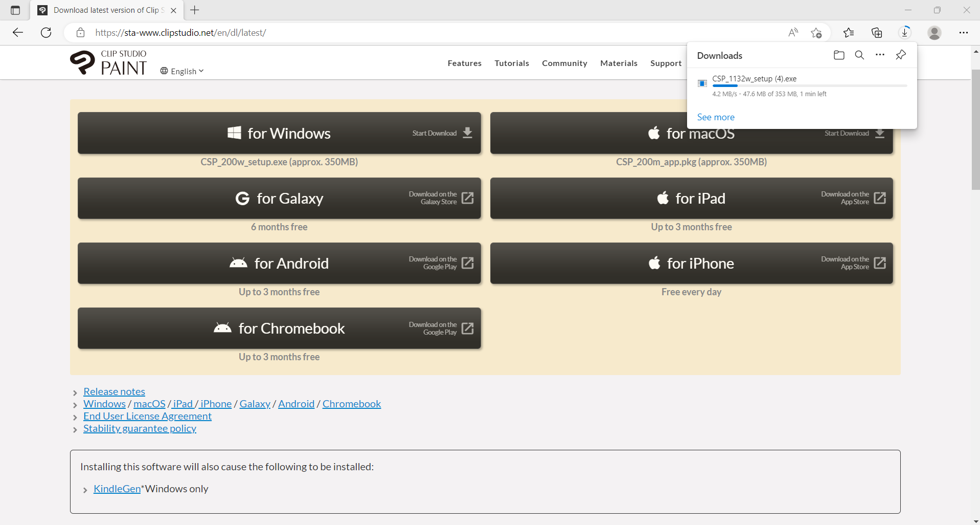Open browser Settings and more menu
Screen dimensions: 980x525
coord(963,33)
